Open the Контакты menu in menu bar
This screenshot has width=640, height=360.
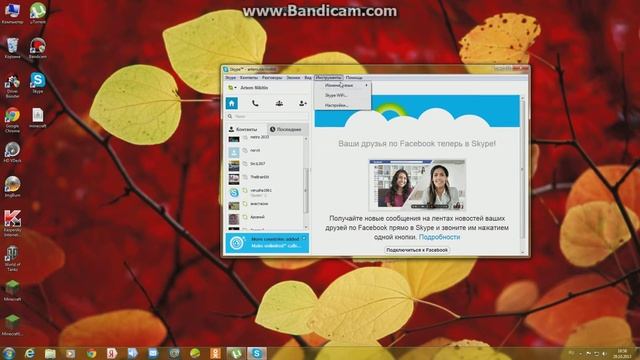249,78
